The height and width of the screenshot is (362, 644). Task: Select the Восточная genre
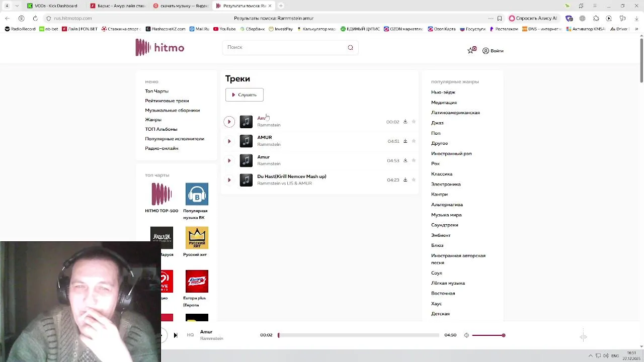[x=443, y=293]
